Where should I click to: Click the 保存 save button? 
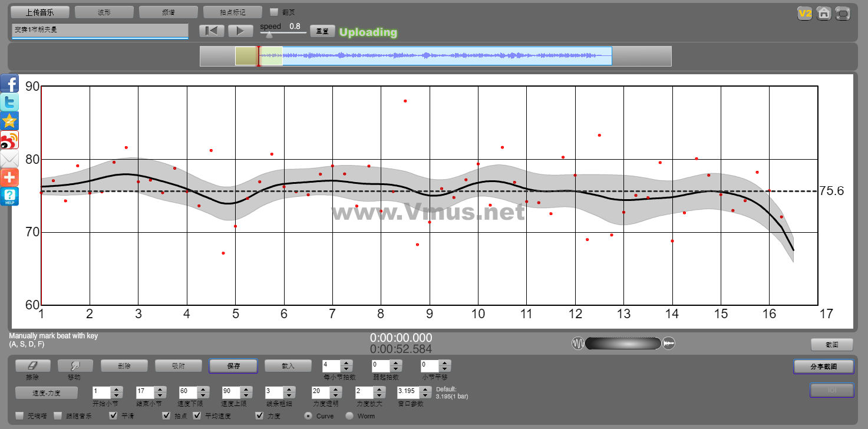point(233,366)
